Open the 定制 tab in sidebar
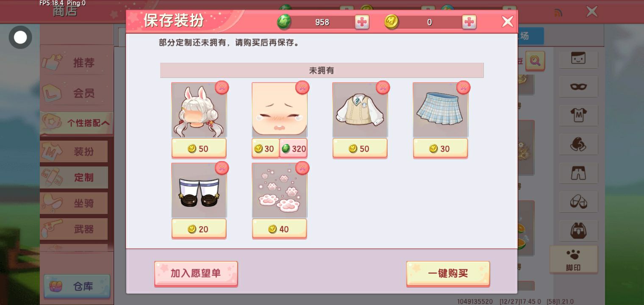 click(74, 177)
